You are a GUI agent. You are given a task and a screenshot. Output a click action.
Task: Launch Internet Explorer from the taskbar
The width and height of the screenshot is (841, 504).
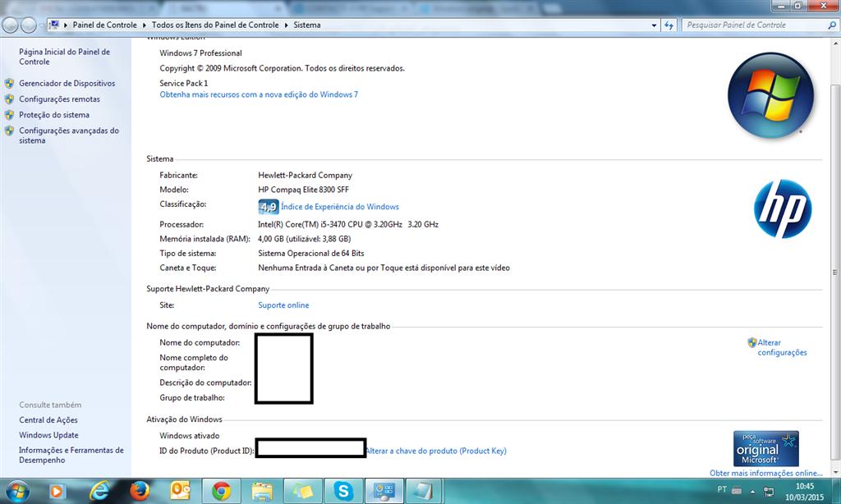pos(99,492)
